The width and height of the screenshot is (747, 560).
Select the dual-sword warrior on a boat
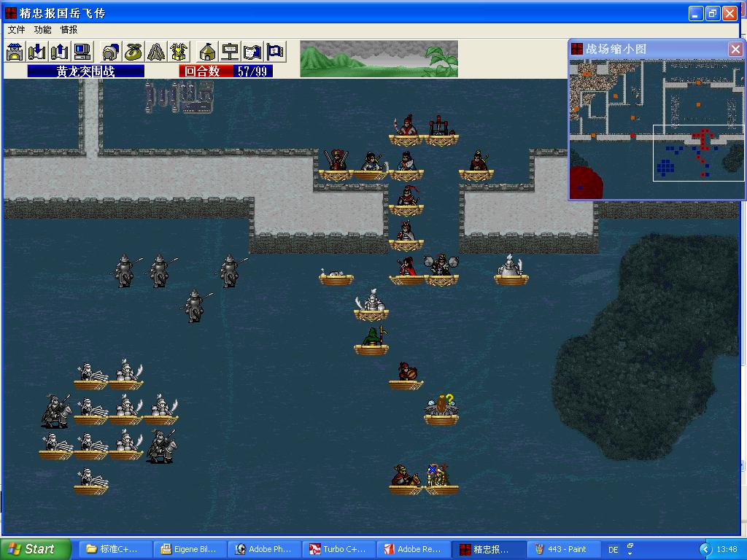click(336, 165)
